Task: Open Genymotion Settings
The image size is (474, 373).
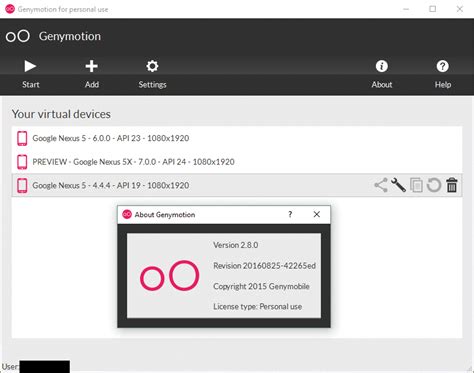Action: click(152, 74)
